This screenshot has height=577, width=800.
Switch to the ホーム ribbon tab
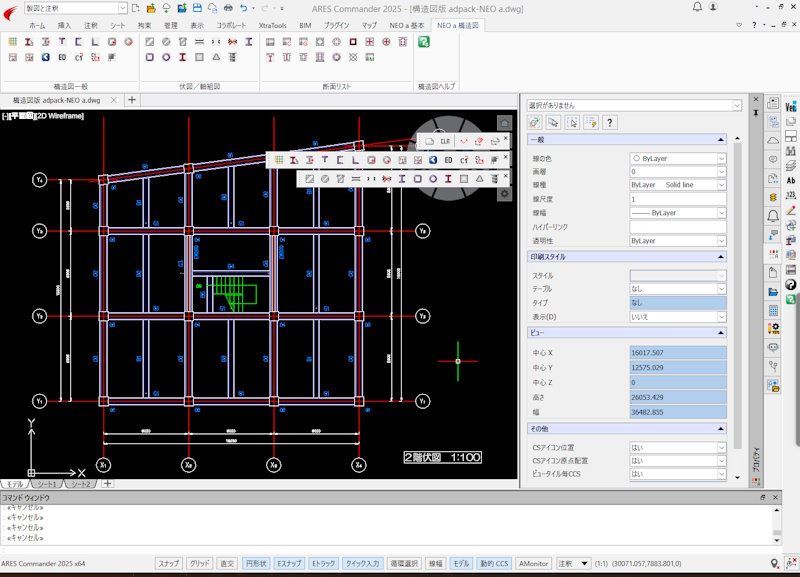[37, 24]
